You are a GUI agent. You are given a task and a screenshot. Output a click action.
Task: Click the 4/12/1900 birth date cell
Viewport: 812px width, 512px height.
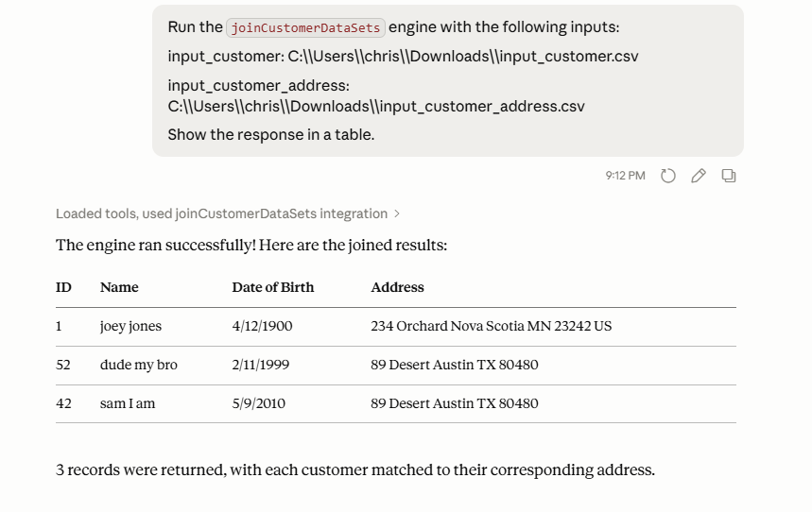[x=262, y=326]
